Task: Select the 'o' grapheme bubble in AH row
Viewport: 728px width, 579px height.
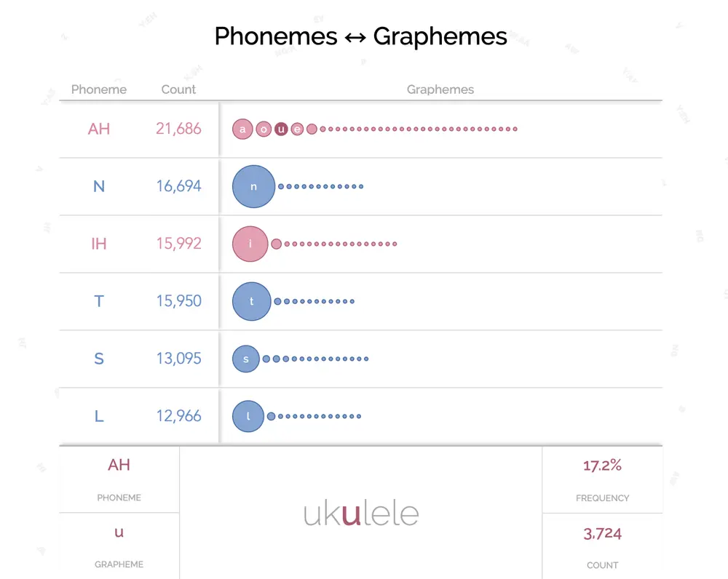Action: (x=264, y=129)
